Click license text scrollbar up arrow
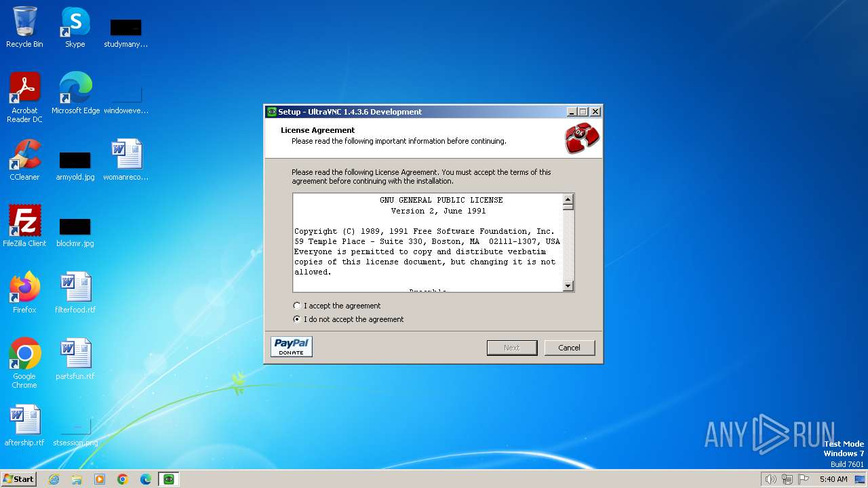 coord(568,199)
